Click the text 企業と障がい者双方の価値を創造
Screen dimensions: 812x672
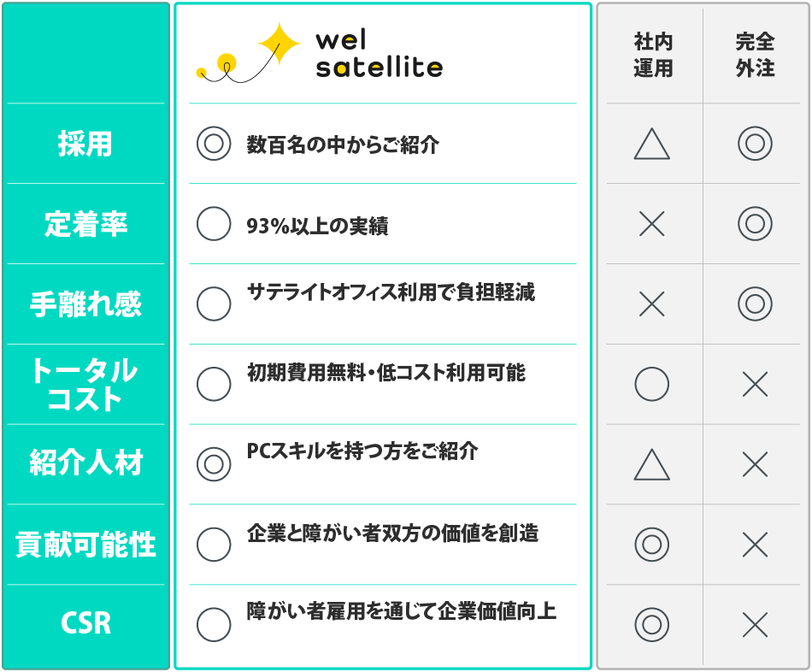(x=392, y=533)
